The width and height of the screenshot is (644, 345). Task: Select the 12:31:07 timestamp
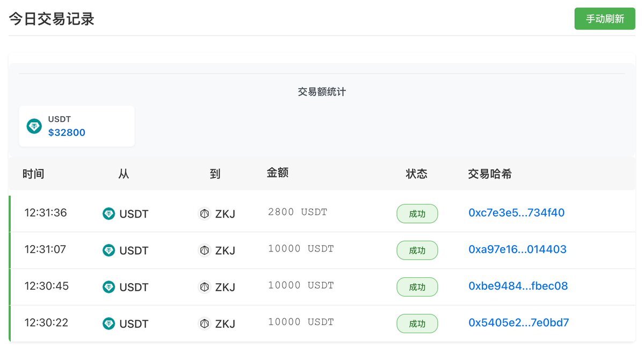[x=45, y=249]
